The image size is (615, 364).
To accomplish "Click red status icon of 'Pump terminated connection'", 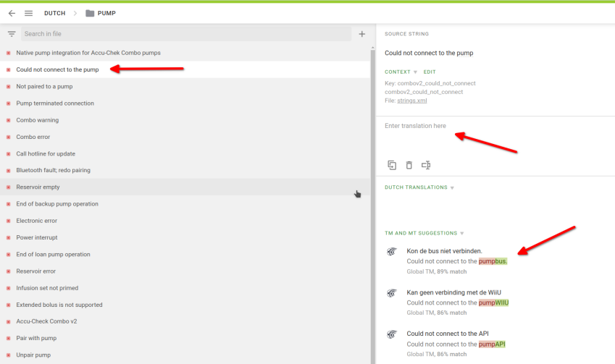I will (x=8, y=103).
